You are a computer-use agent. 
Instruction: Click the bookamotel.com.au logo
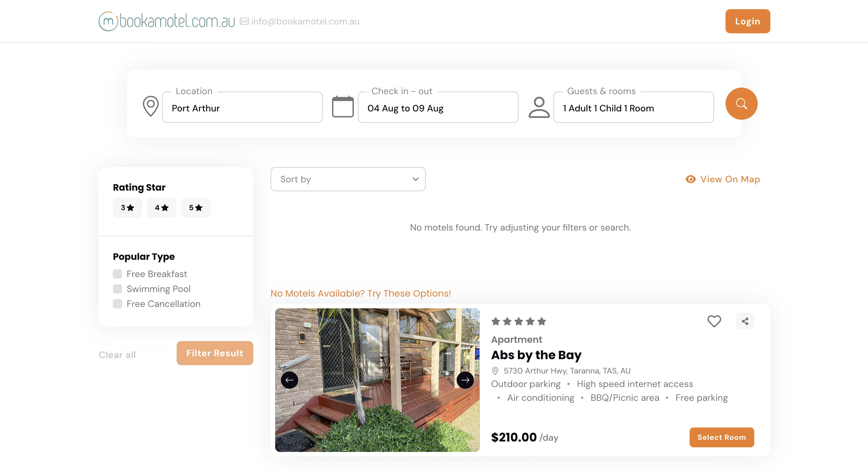pos(167,21)
